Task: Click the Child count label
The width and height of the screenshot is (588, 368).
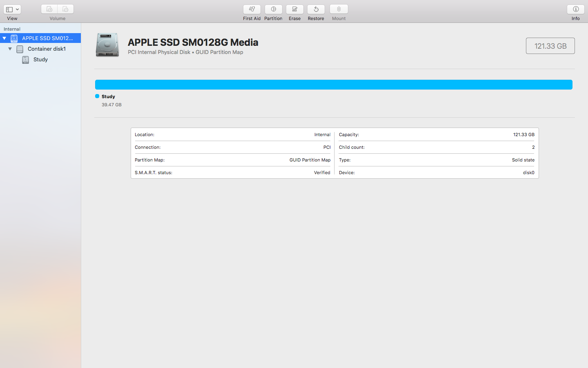Action: point(352,147)
